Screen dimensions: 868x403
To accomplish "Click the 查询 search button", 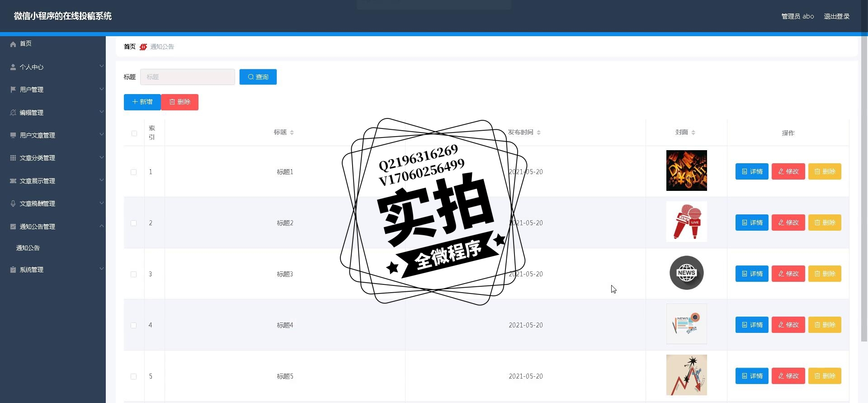I will (x=258, y=77).
